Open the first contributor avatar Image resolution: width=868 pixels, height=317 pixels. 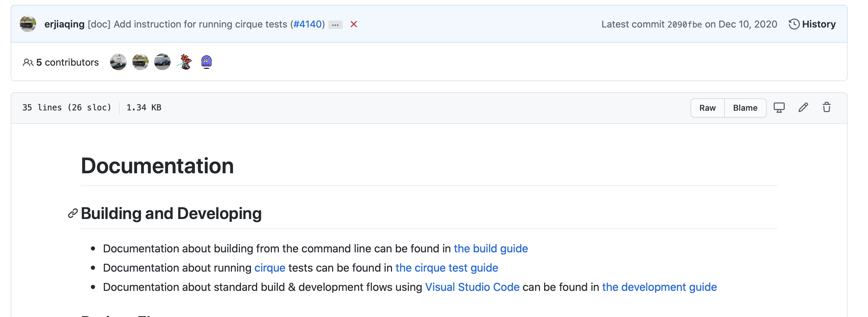(118, 62)
